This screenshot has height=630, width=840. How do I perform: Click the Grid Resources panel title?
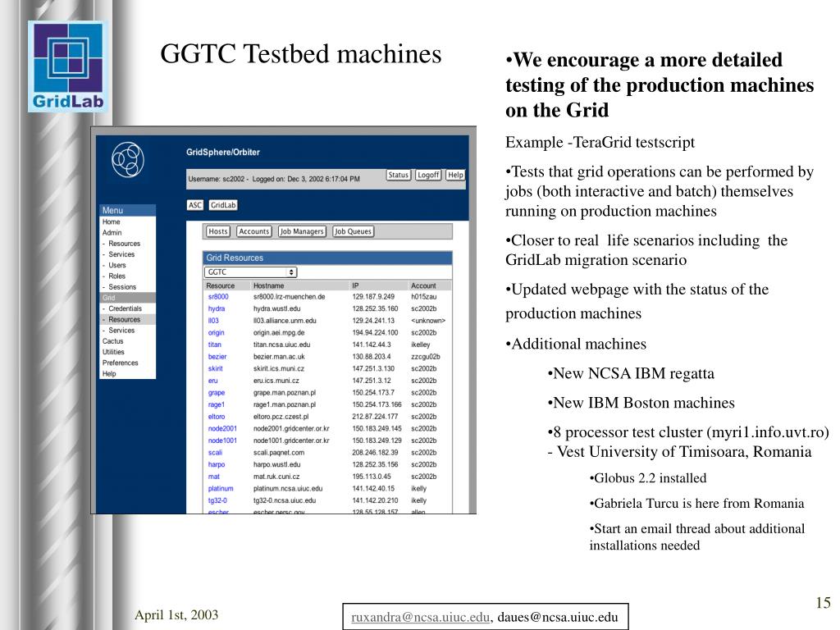(x=235, y=258)
